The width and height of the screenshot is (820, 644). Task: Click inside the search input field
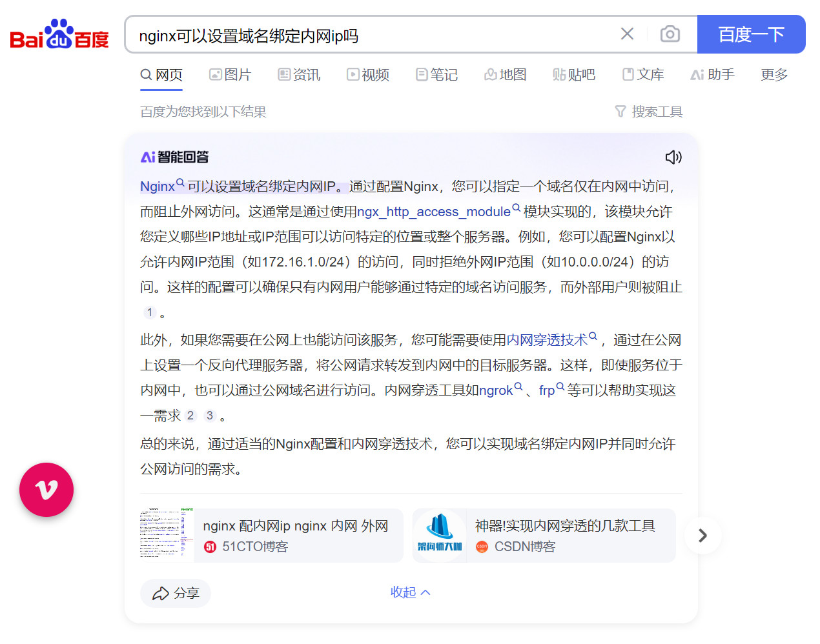(368, 35)
